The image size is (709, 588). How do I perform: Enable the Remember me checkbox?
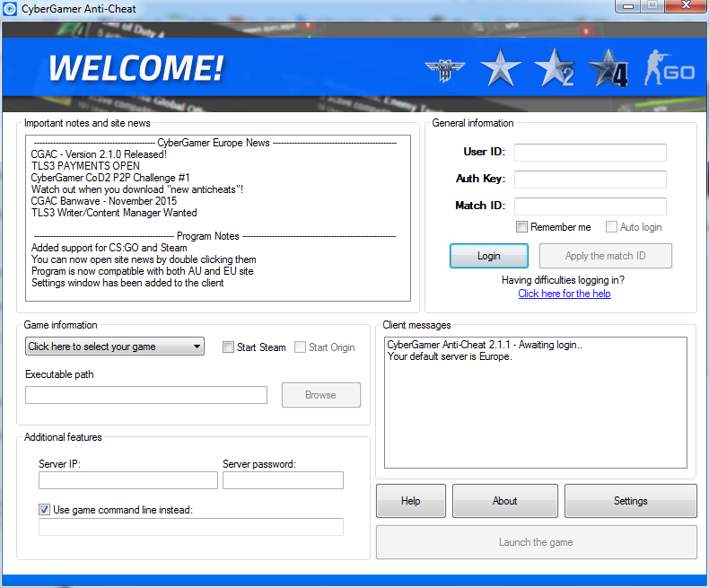(x=521, y=226)
